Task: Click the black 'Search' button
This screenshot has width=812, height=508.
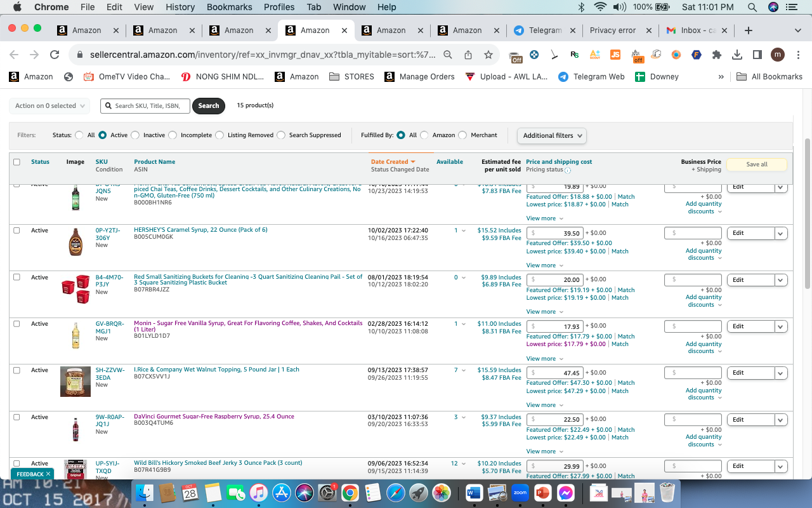Action: (x=209, y=106)
